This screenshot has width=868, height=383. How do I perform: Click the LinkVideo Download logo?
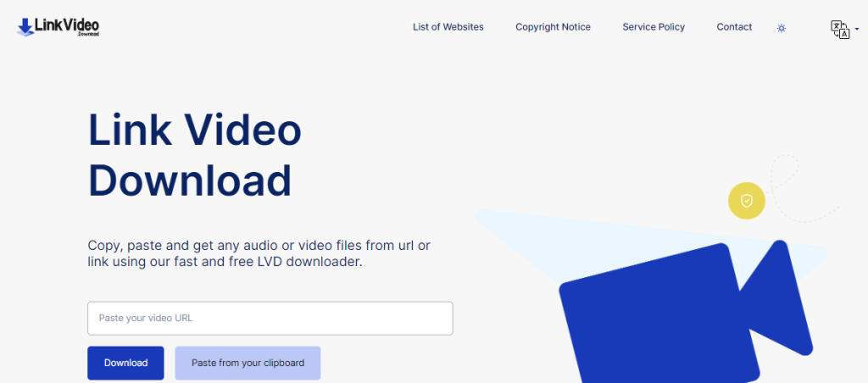(x=58, y=26)
